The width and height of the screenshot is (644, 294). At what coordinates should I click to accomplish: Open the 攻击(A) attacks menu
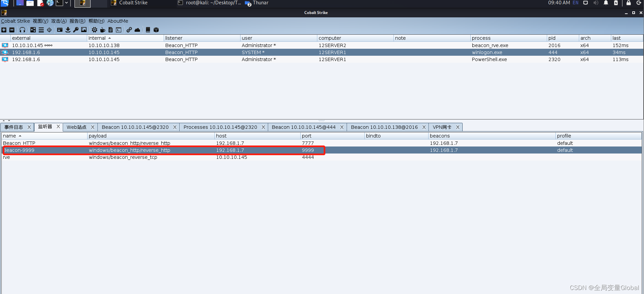pos(59,21)
